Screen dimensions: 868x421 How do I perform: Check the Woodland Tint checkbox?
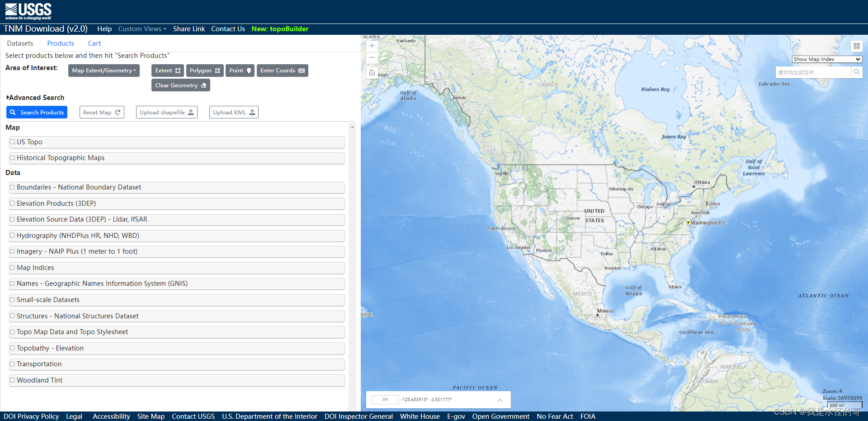[13, 380]
